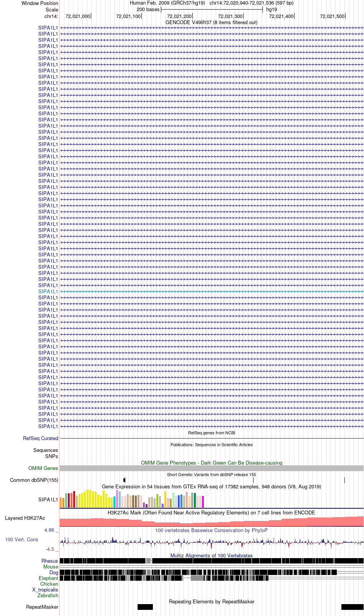Click the Window Position label
The width and height of the screenshot is (364, 616).
coord(40,3)
